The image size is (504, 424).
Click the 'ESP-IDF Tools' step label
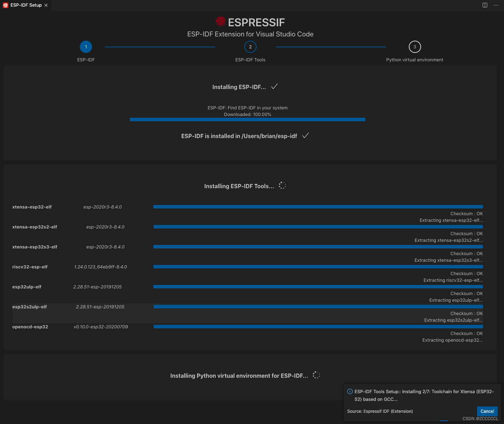click(x=250, y=60)
